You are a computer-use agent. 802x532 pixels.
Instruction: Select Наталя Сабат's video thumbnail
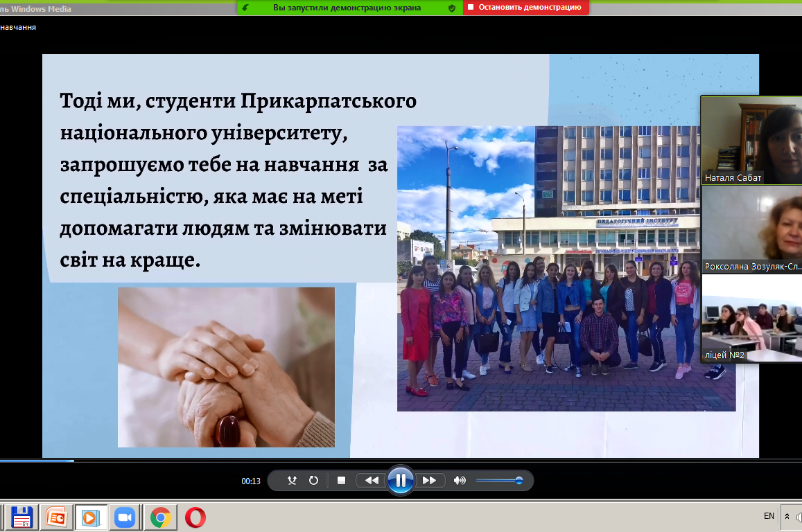(751, 140)
